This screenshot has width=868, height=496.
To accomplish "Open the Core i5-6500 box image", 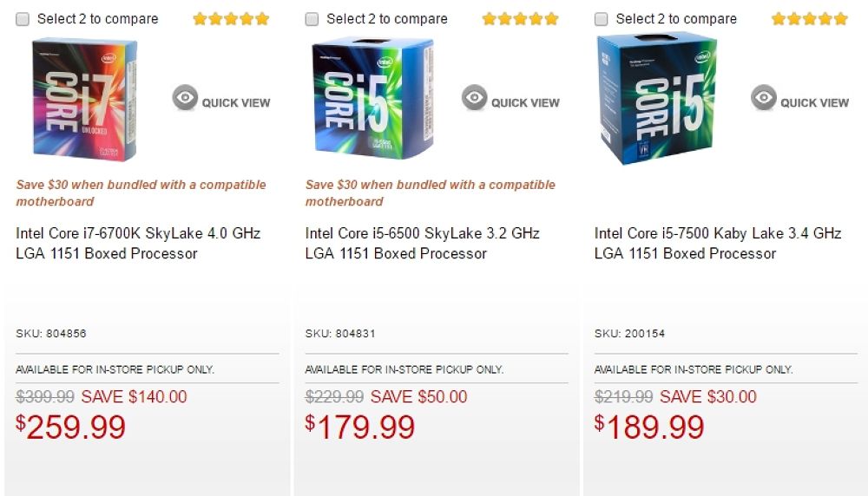I will click(x=373, y=99).
